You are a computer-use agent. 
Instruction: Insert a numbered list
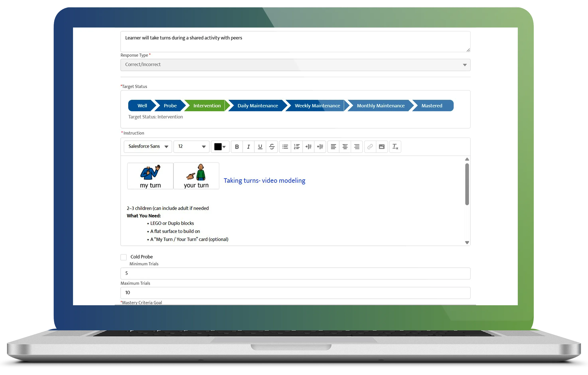[x=297, y=147]
